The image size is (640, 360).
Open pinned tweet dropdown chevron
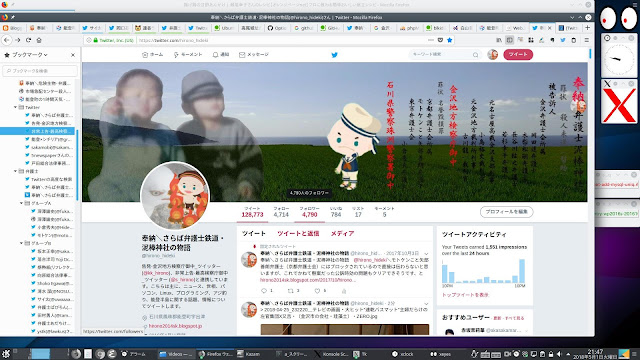[x=426, y=253]
